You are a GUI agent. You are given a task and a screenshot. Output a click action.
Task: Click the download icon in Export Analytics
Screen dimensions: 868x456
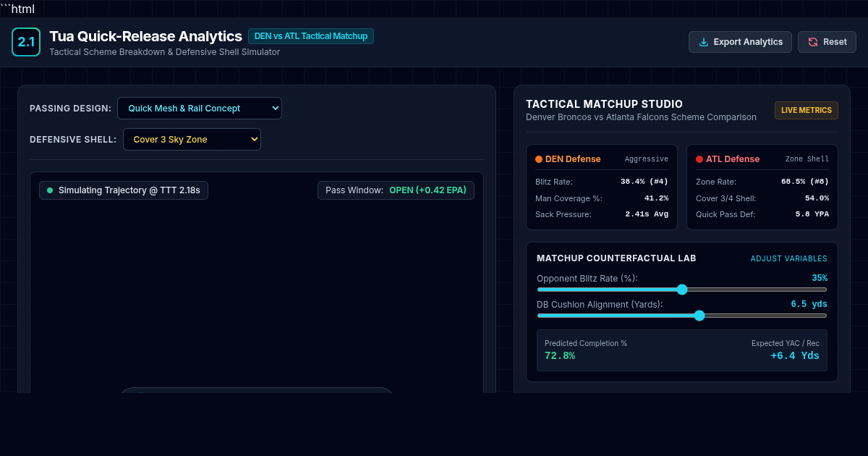click(704, 42)
